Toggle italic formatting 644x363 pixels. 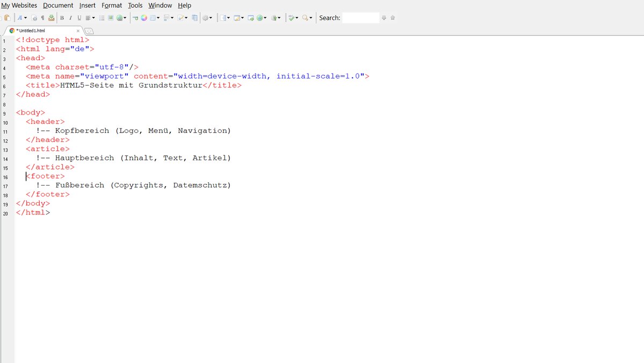point(71,18)
